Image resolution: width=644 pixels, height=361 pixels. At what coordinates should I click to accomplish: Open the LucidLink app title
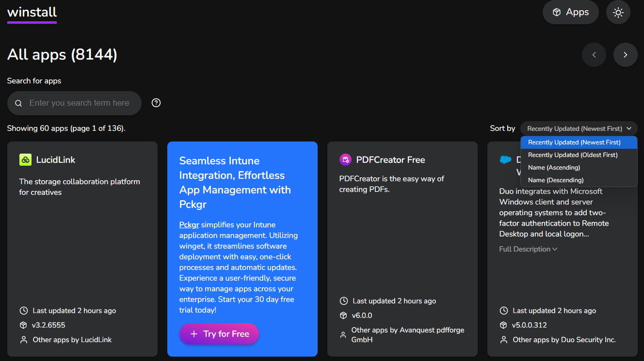point(56,159)
